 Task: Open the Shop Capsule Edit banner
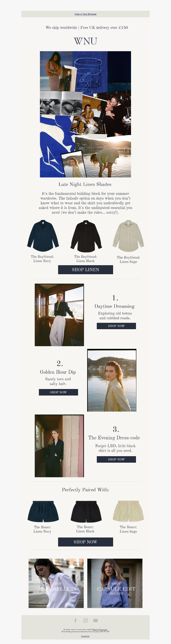115,583
